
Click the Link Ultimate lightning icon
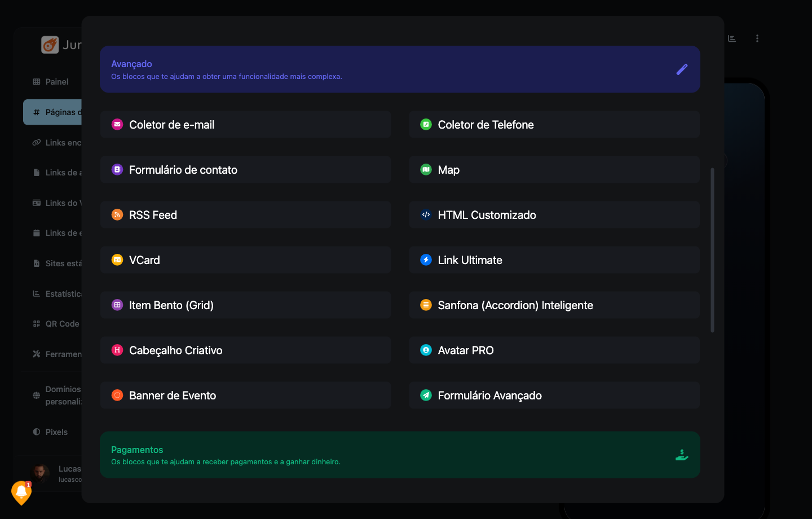426,259
